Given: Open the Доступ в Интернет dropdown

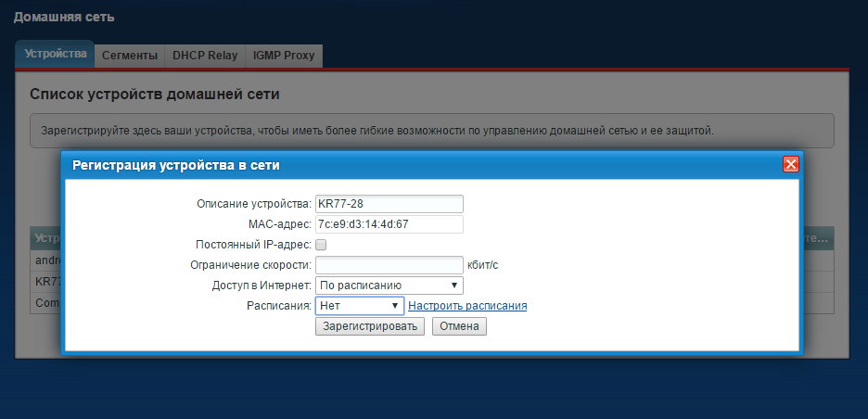Looking at the screenshot, I should pyautogui.click(x=389, y=286).
